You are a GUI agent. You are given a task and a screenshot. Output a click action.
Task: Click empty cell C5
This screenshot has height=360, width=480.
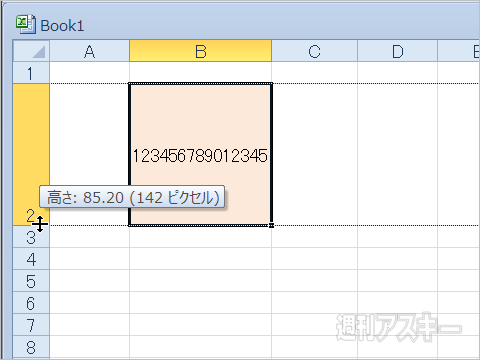(315, 281)
